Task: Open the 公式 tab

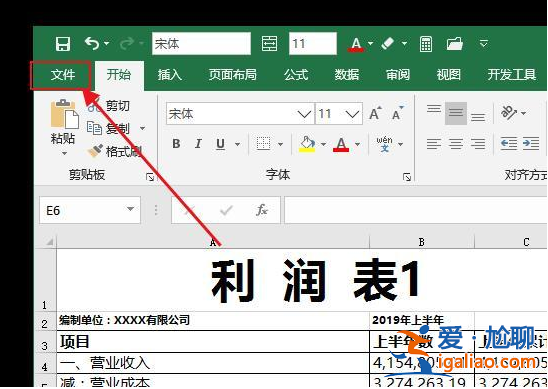Action: [x=296, y=75]
